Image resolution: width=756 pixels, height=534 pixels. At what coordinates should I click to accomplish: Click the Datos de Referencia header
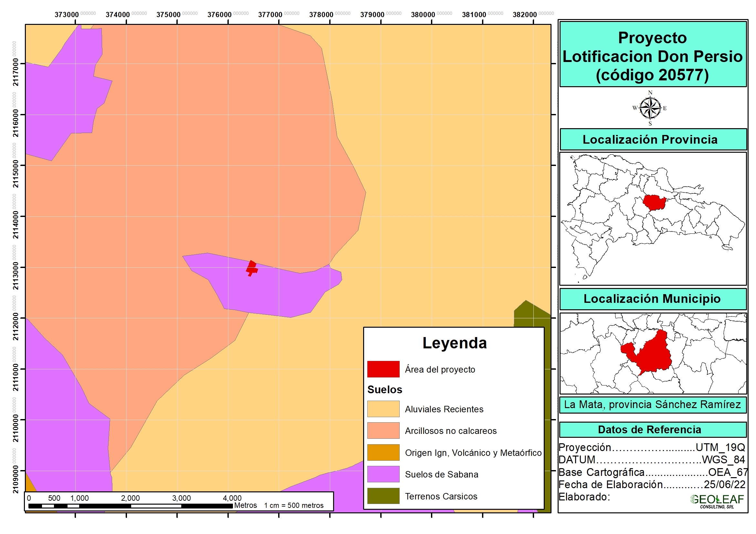[x=649, y=430]
